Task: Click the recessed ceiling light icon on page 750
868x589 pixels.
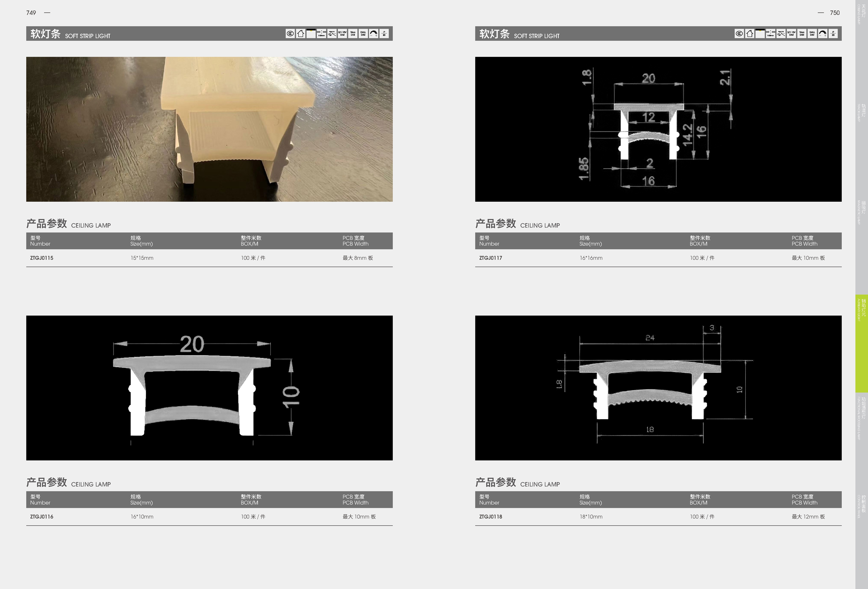Action: (x=760, y=34)
